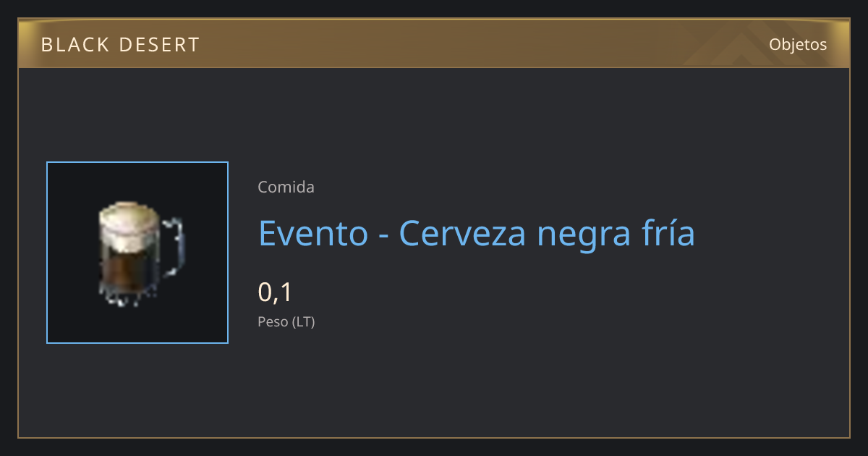The width and height of the screenshot is (868, 456).
Task: Click the gold header banner background
Action: point(434,44)
